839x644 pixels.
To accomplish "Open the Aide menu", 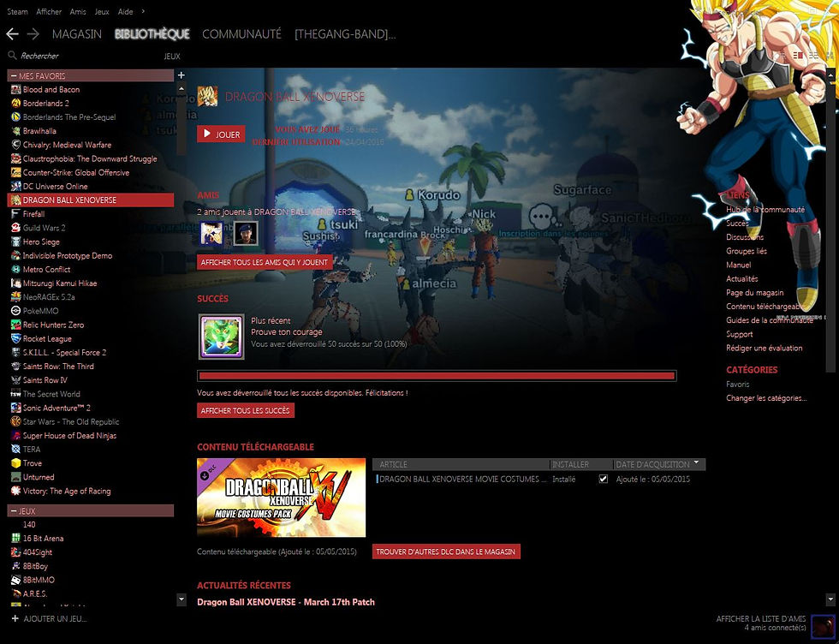I will tap(125, 11).
